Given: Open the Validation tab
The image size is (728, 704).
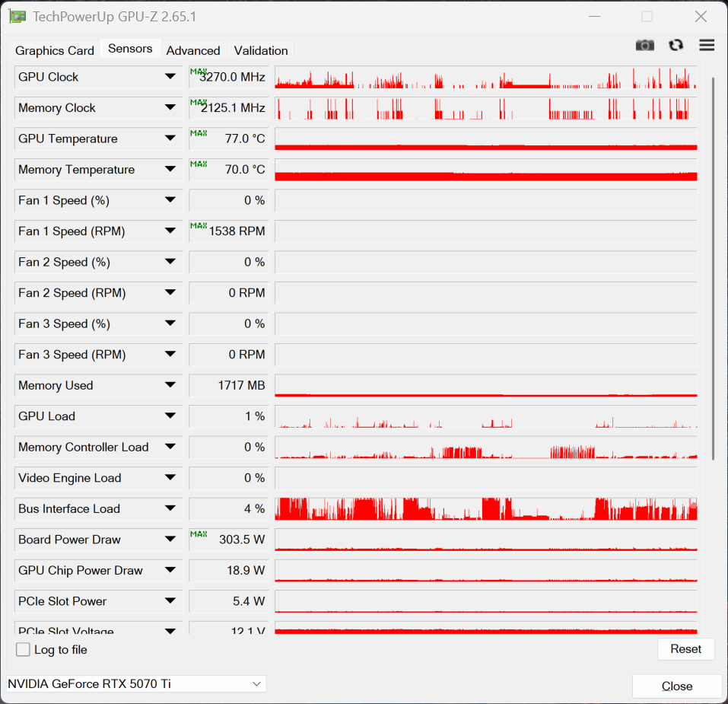Looking at the screenshot, I should (261, 50).
